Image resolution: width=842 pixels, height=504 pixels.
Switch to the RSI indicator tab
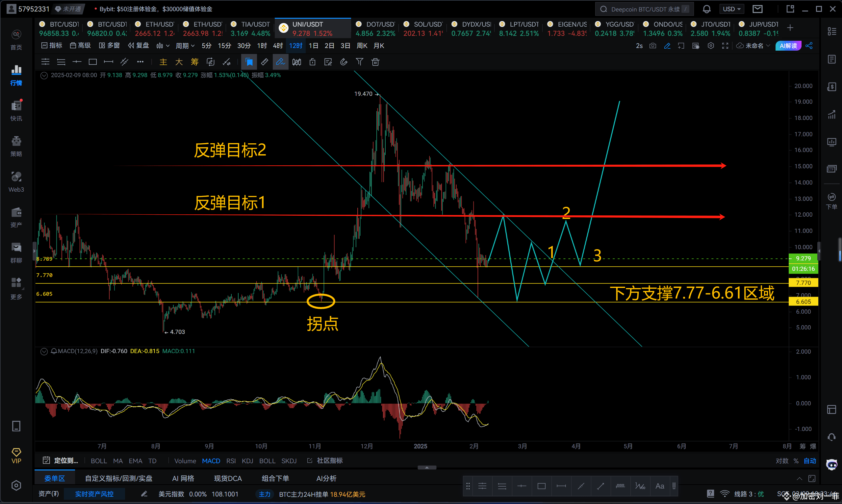pos(231,461)
